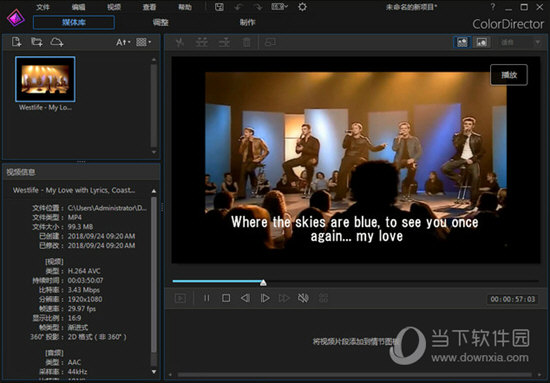Switch to the 调整 tab
550x383 pixels.
pos(161,22)
